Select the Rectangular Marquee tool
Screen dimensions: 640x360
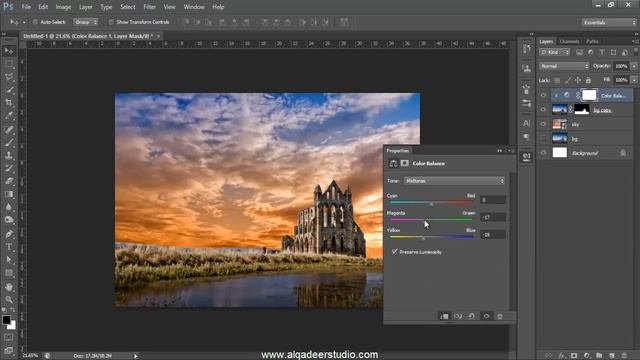(9, 64)
